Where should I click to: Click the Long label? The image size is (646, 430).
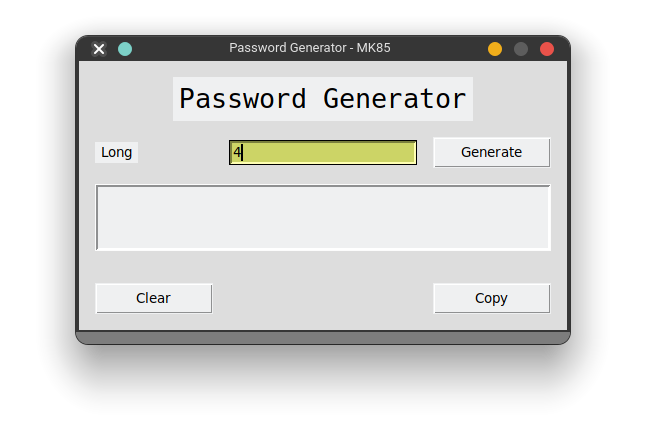pos(117,152)
